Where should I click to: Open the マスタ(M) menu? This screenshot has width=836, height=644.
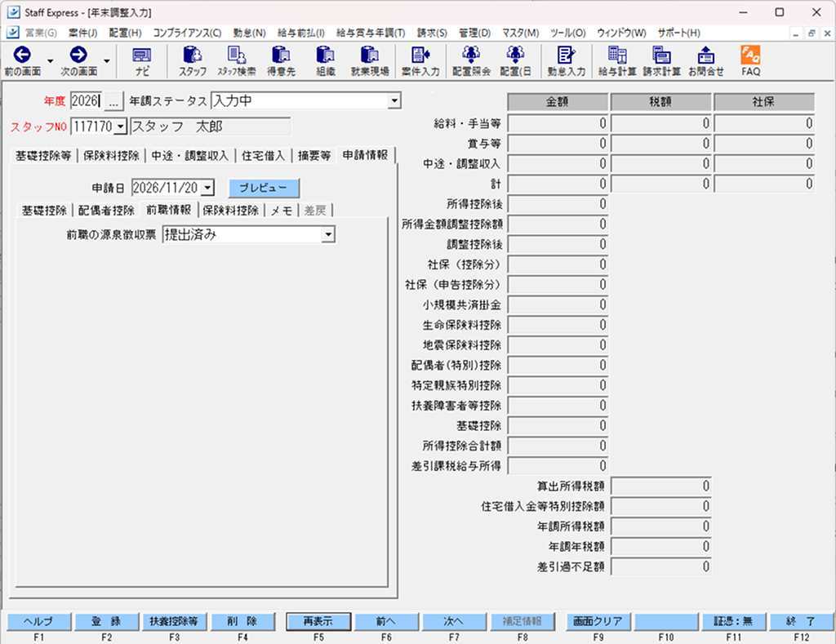[520, 33]
